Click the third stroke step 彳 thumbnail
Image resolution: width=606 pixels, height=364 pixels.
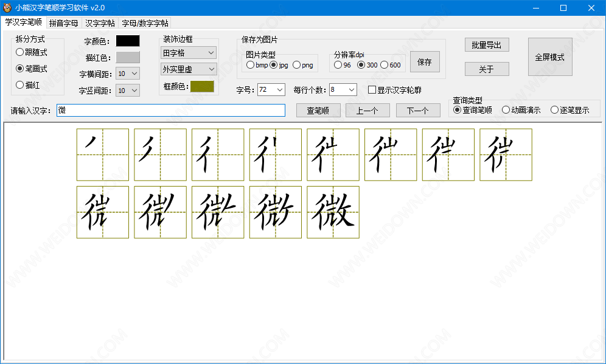click(x=218, y=155)
